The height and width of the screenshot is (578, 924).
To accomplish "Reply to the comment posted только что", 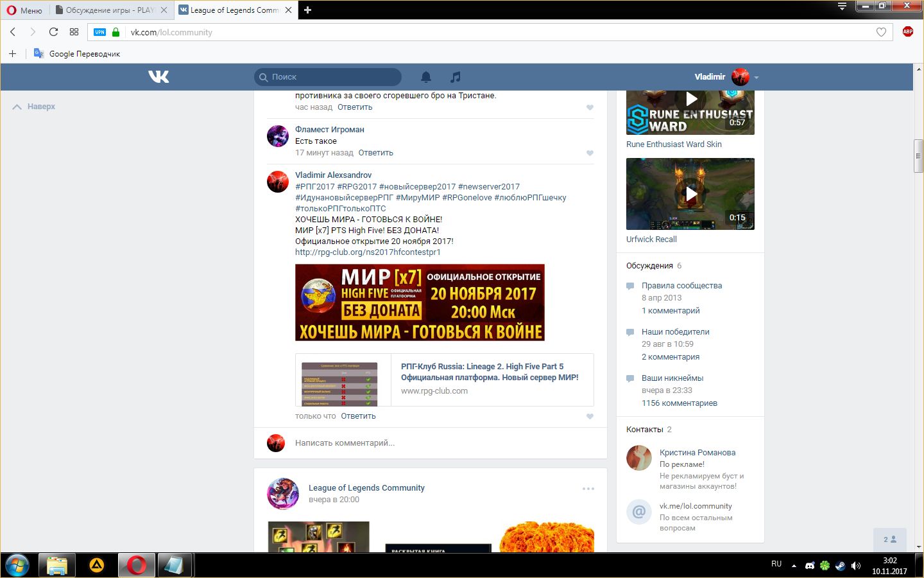I will click(x=358, y=416).
